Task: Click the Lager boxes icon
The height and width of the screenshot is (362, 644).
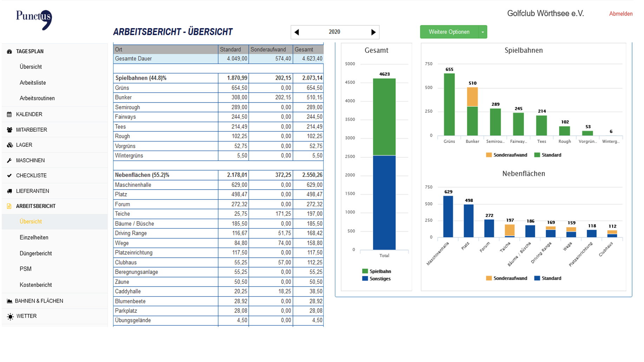Action: [x=9, y=145]
